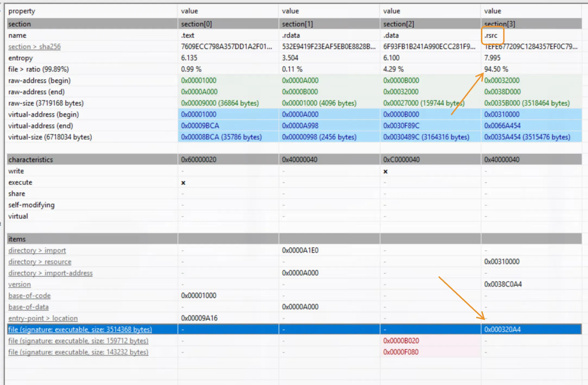This screenshot has width=588, height=385.
Task: Open file link with size 143232 bytes
Action: (78, 352)
